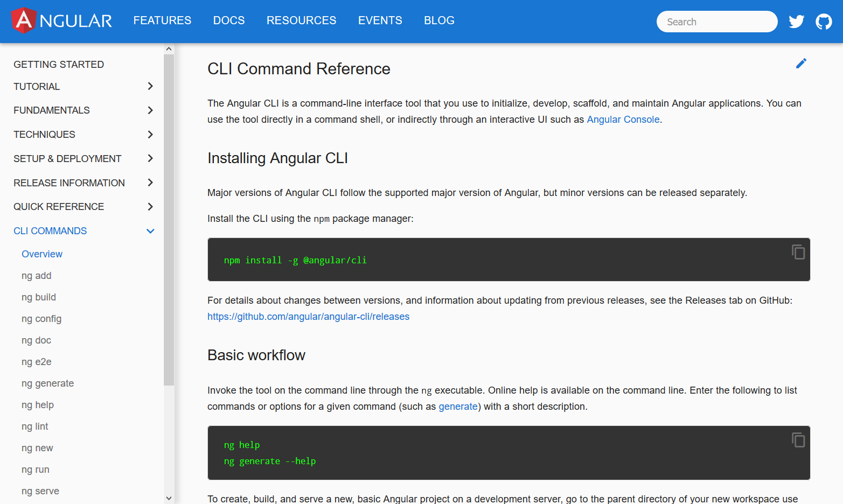This screenshot has height=504, width=843.
Task: Open the ng generate command page
Action: (x=48, y=383)
